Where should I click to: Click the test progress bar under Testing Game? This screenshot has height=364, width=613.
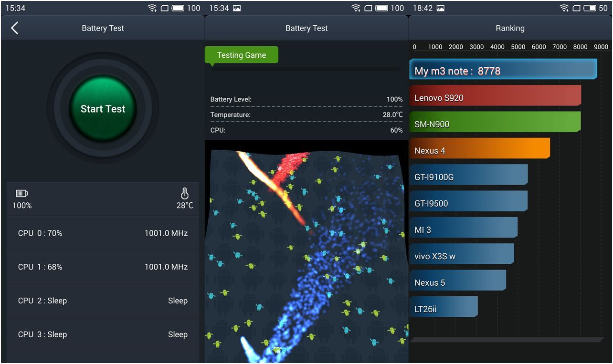click(306, 69)
